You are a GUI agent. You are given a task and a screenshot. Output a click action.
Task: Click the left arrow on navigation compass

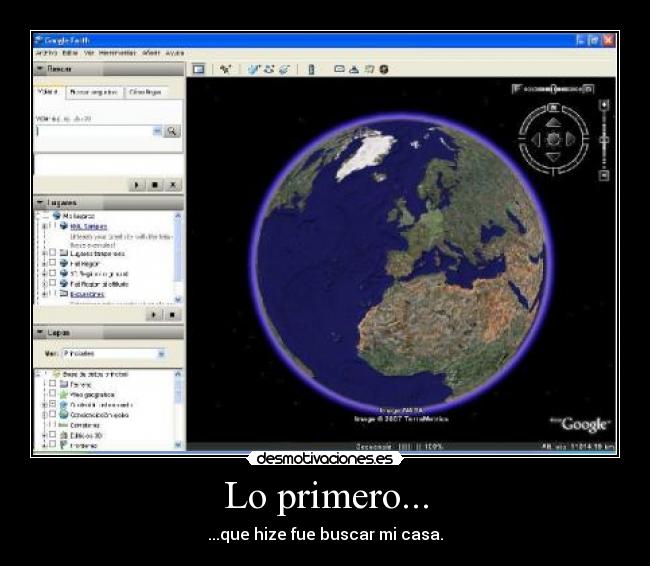(x=536, y=139)
